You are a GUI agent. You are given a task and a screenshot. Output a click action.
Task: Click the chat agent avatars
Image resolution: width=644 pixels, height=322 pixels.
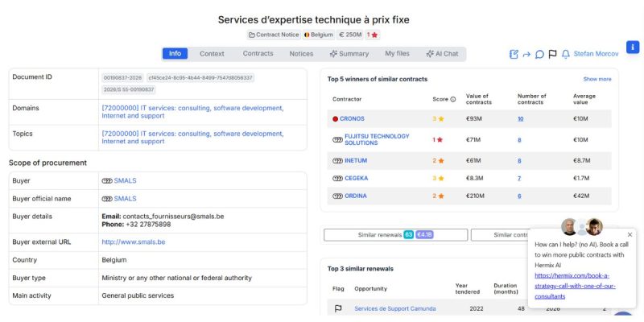coord(581,227)
